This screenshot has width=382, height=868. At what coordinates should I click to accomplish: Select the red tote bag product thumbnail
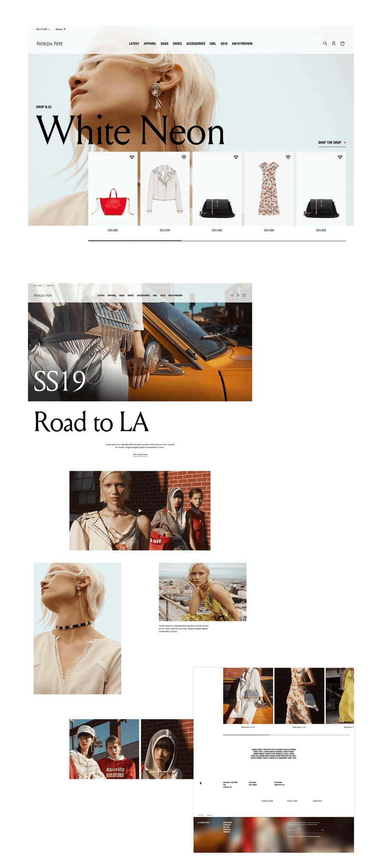coord(112,189)
